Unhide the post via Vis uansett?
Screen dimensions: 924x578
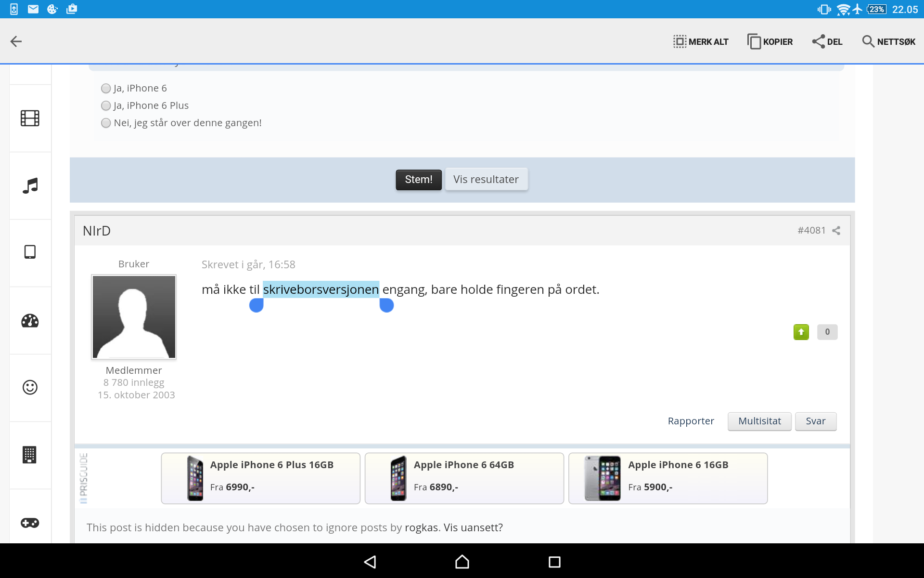[x=473, y=528]
